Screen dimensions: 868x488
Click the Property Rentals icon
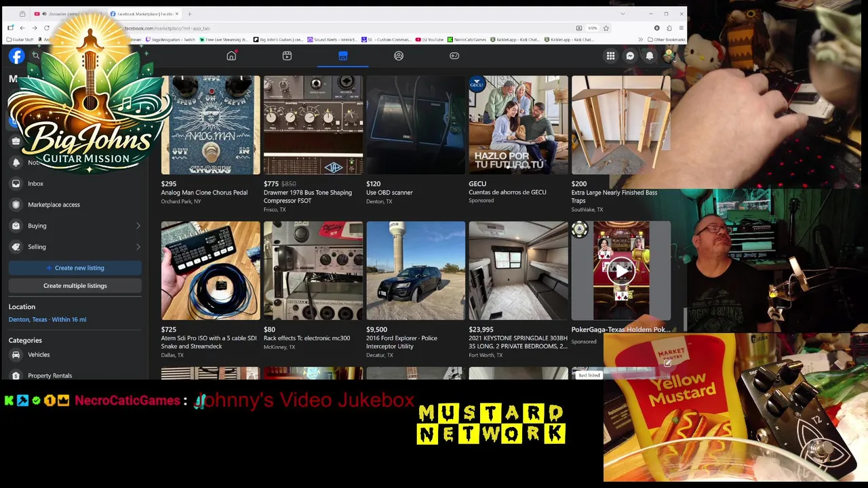(16, 375)
